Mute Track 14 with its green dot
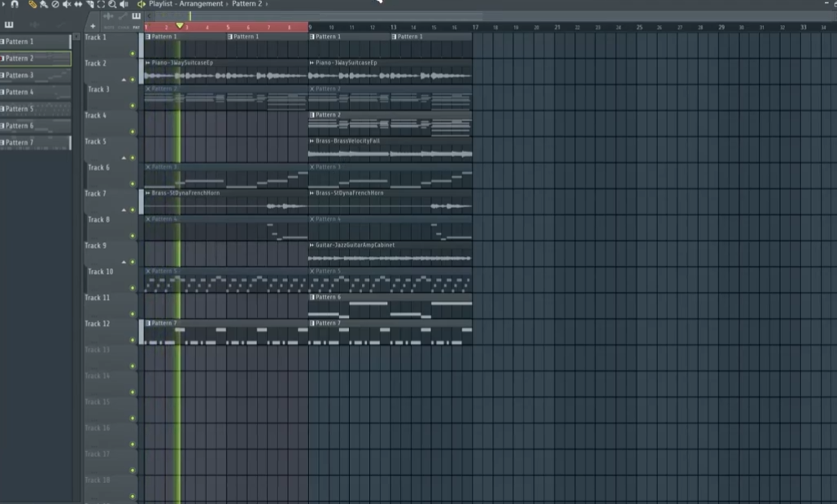The height and width of the screenshot is (504, 837). pyautogui.click(x=133, y=393)
